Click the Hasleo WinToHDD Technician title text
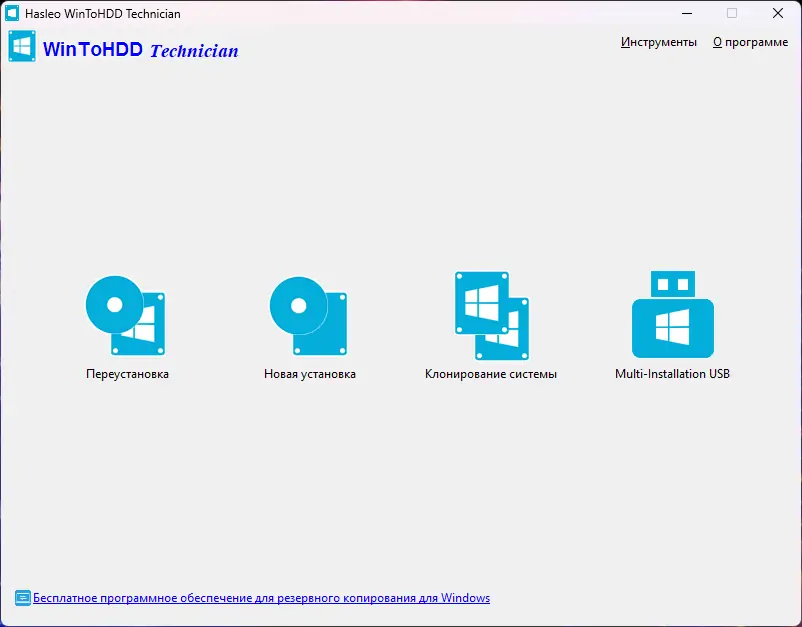Screen dimensions: 802x627 click(104, 14)
